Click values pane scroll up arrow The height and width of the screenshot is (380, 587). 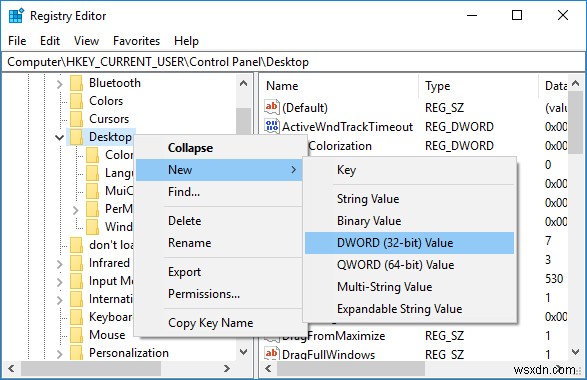click(x=576, y=83)
